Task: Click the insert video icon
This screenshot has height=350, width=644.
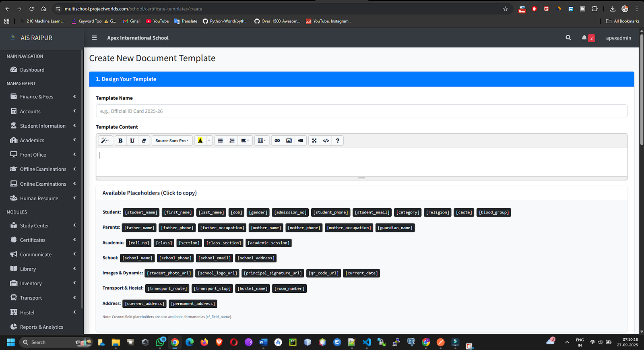Action: 301,141
